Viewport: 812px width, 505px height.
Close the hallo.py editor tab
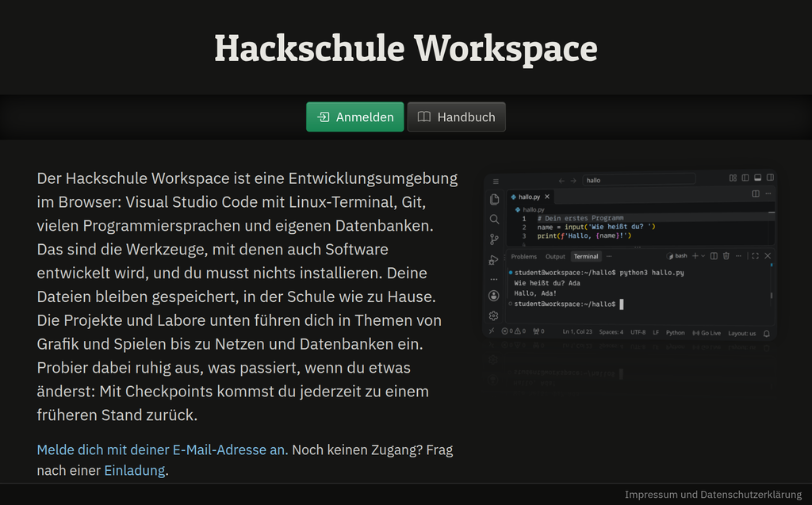coord(547,197)
